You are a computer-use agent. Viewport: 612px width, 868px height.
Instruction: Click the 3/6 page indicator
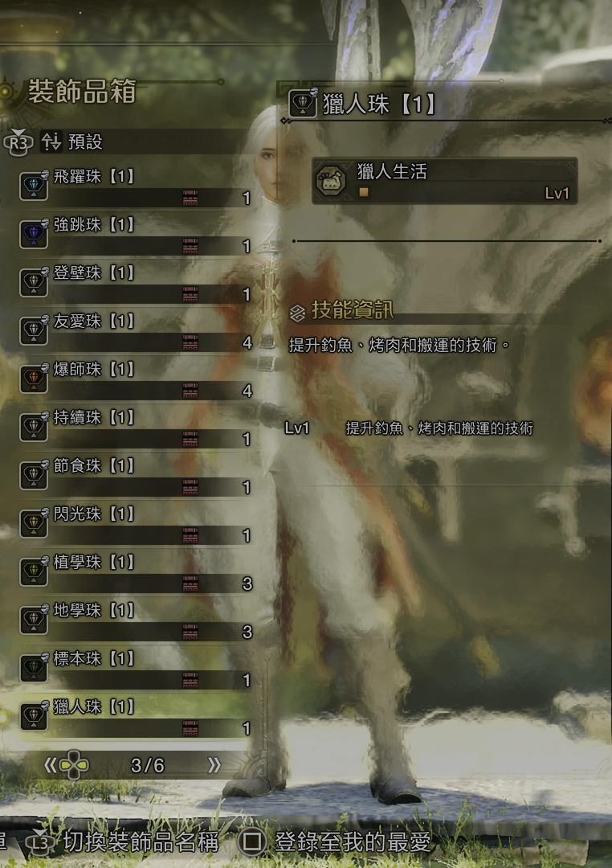click(147, 766)
